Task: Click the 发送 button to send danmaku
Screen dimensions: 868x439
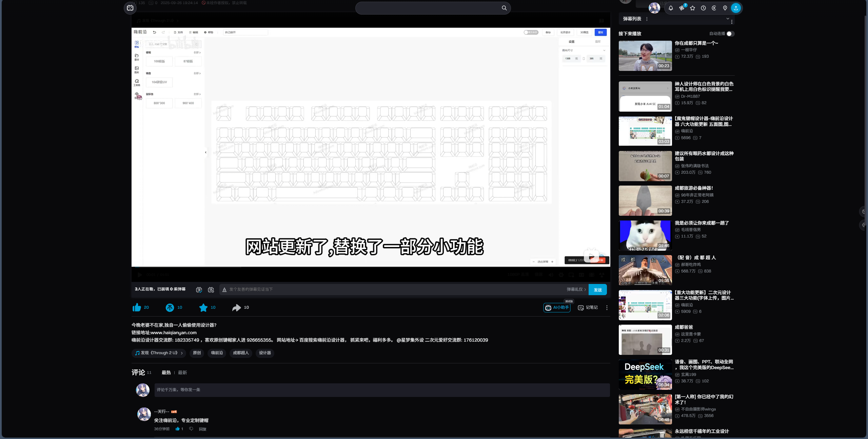Action: (x=597, y=290)
